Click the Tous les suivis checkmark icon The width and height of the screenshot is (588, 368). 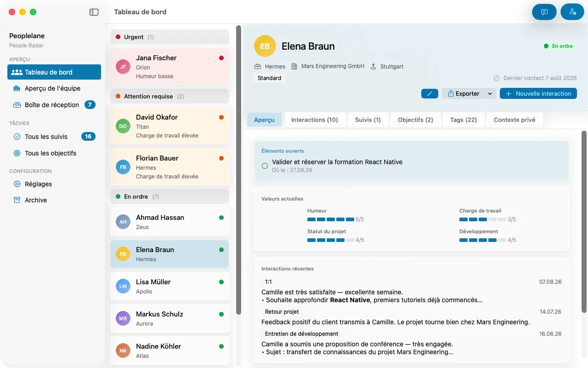(x=17, y=137)
